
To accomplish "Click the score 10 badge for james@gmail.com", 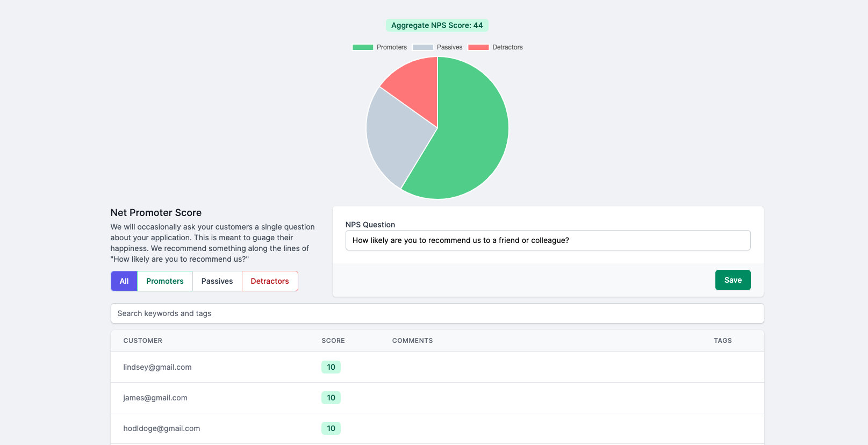I will 331,398.
